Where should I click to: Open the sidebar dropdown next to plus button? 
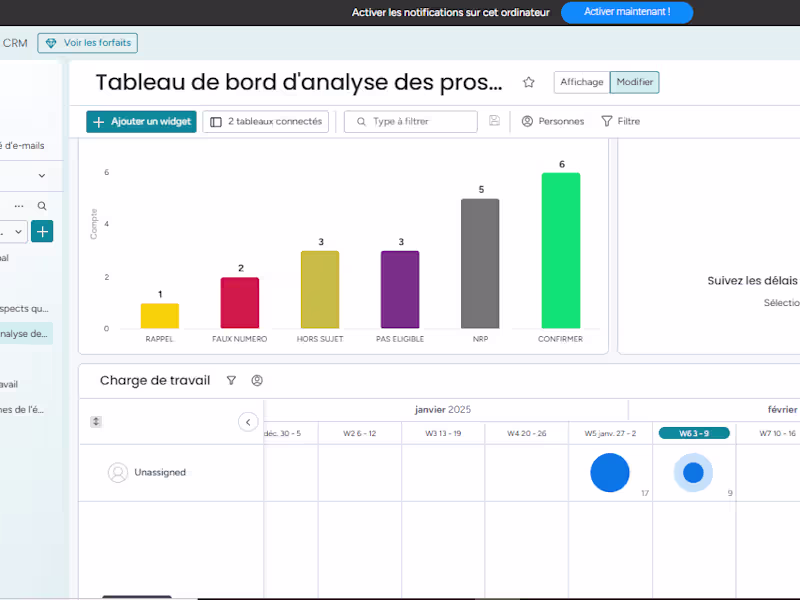(x=13, y=232)
